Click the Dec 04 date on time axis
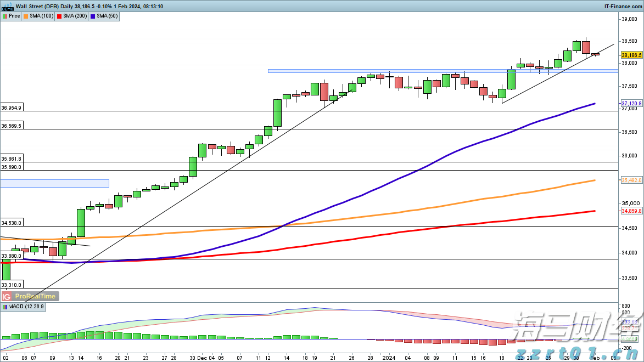Screen dimensions: 644x362 pyautogui.click(x=206, y=357)
